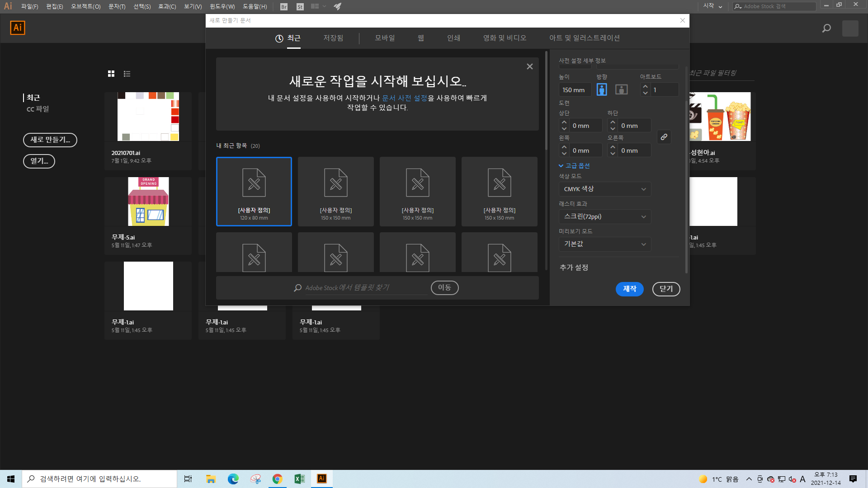Select landscape orientation
The image size is (868, 488).
tap(622, 89)
